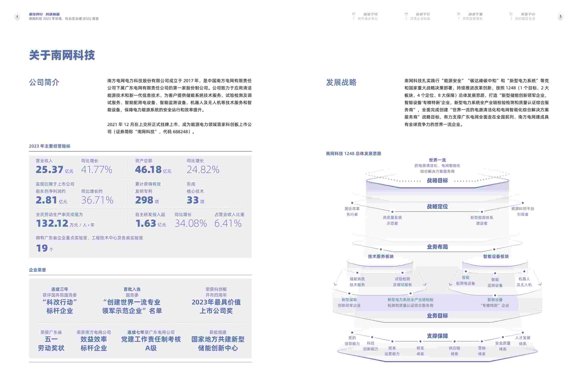Click the page number 4 badge

click(17, 17)
